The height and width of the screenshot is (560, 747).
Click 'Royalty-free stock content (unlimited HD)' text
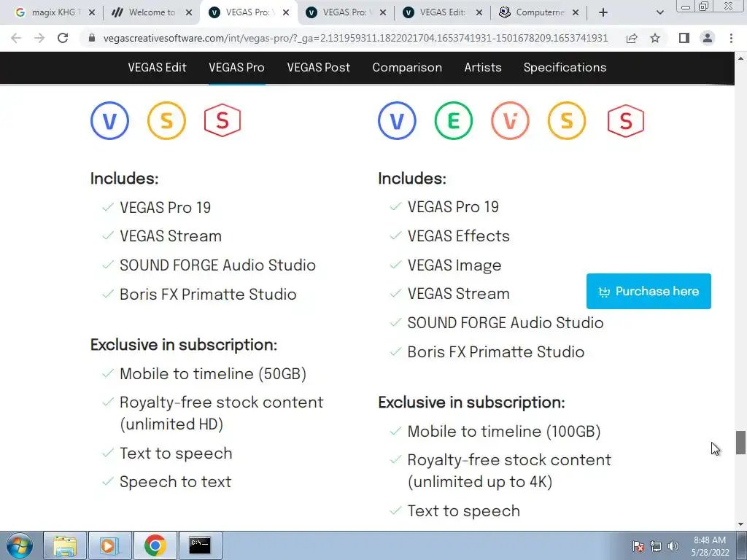221,413
